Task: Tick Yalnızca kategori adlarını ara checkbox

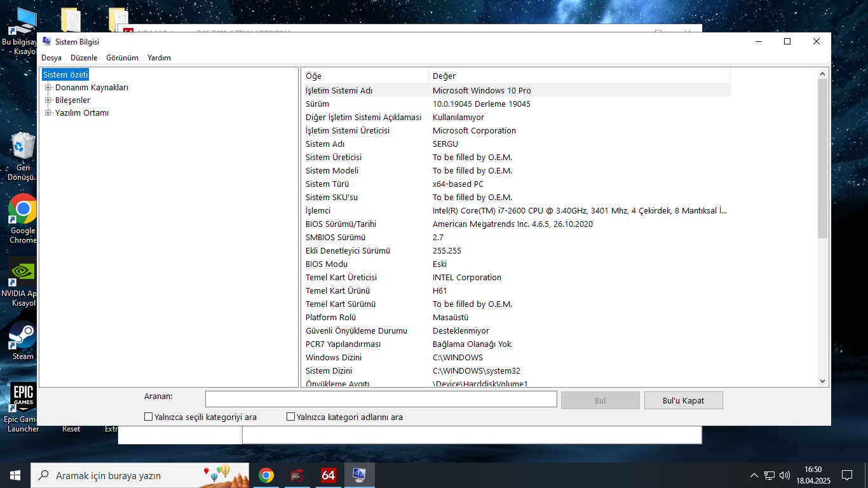Action: 291,417
